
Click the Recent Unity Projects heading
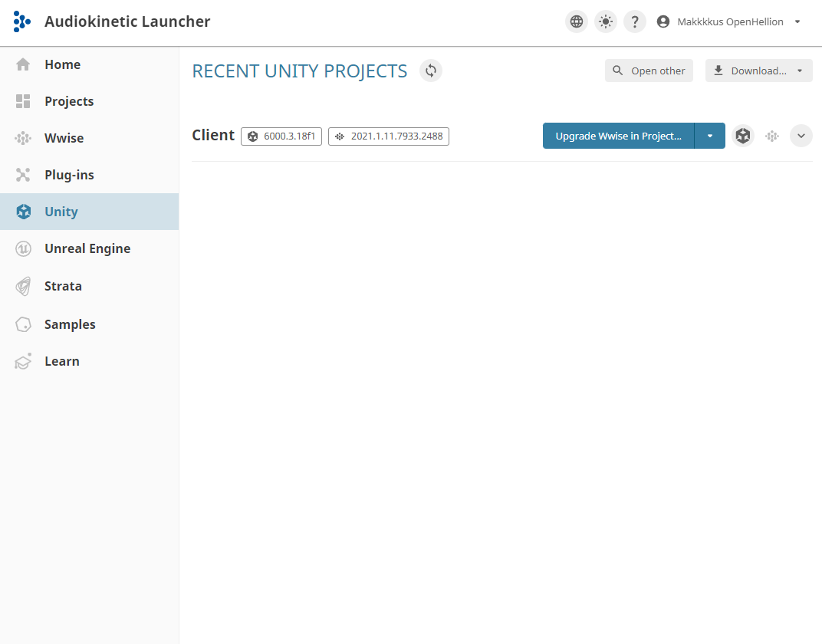(299, 71)
